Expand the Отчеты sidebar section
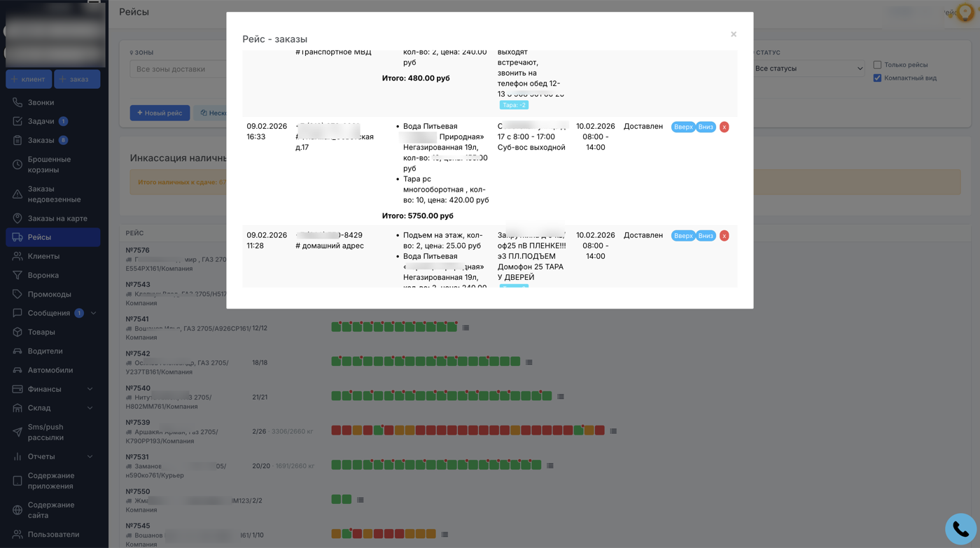 90,456
